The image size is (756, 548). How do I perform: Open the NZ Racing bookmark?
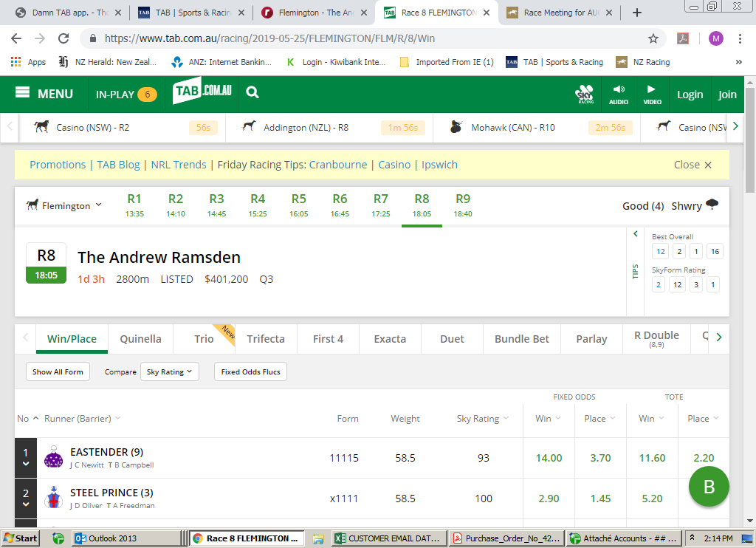(x=643, y=62)
